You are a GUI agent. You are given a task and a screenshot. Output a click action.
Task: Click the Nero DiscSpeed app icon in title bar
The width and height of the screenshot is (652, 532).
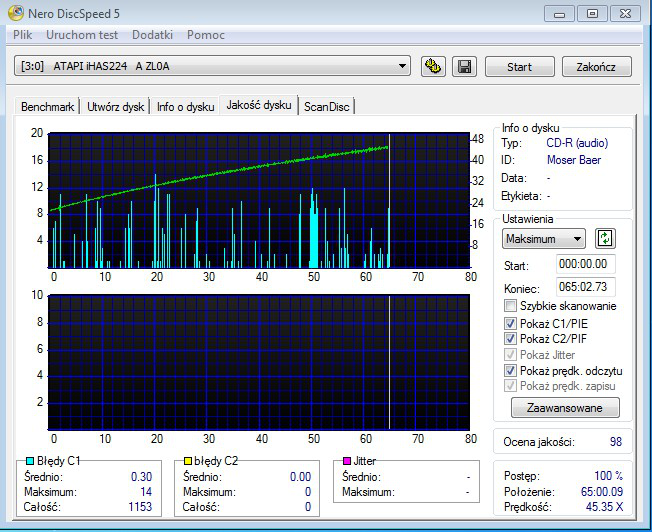click(16, 13)
